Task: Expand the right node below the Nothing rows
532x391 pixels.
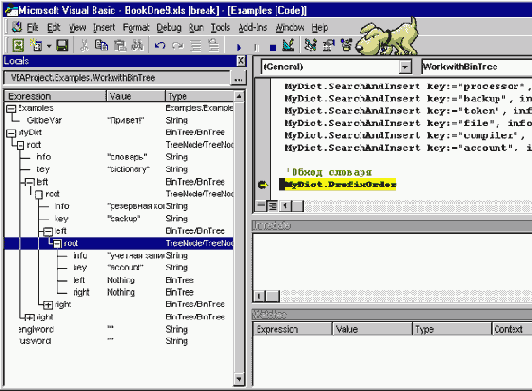Action: point(48,305)
